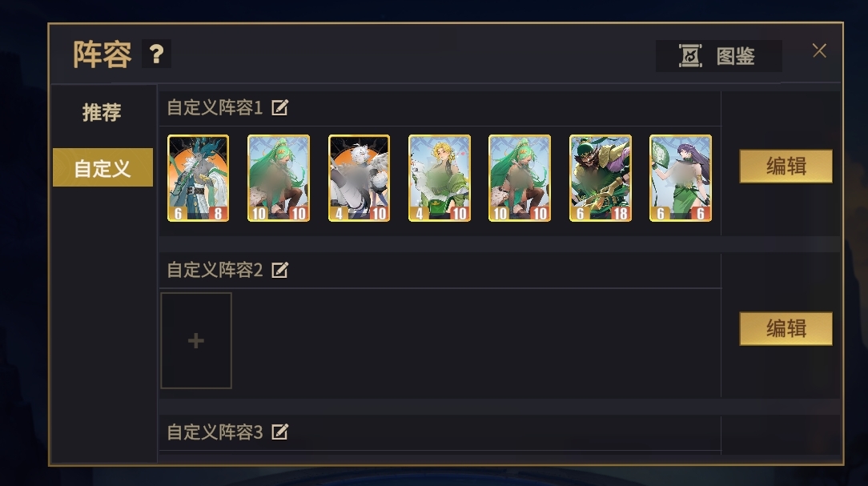Select the fifth card, green-haired 10/10

[520, 179]
